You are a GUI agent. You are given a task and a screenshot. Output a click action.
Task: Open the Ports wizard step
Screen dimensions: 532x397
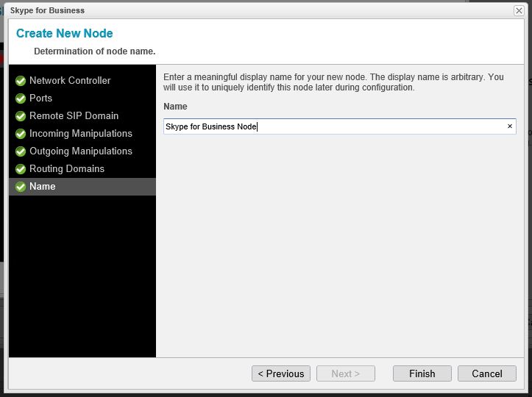41,99
